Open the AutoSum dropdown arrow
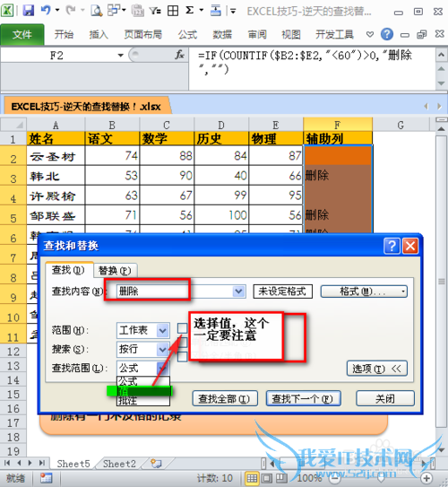 pyautogui.click(x=202, y=10)
